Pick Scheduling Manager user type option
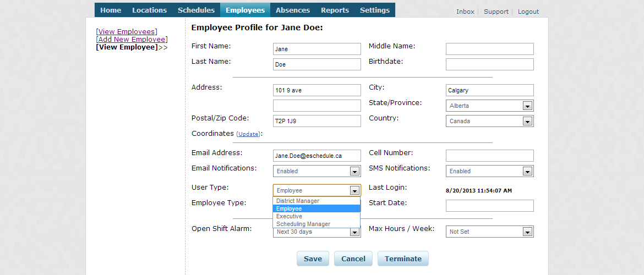This screenshot has height=275, width=644. pyautogui.click(x=303, y=224)
